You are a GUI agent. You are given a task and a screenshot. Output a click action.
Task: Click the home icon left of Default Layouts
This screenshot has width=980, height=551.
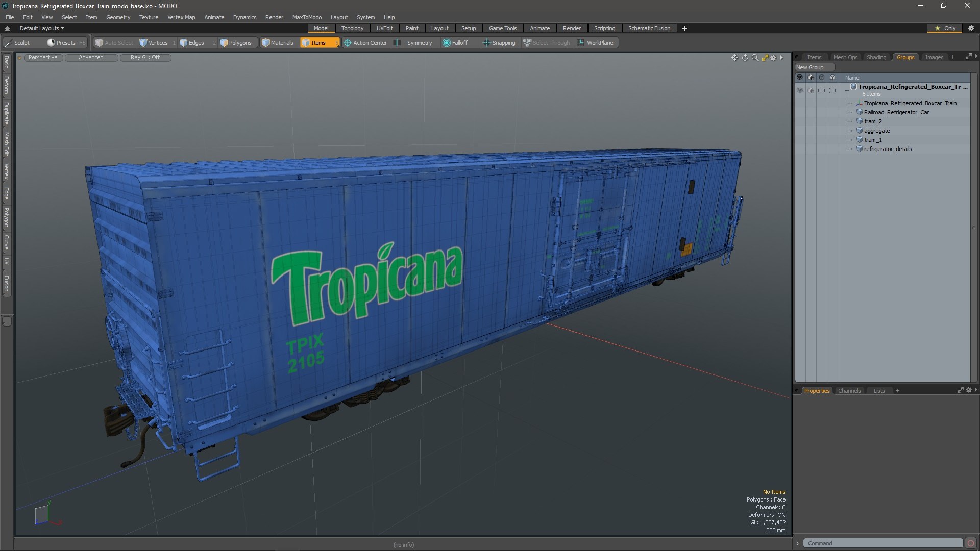7,28
